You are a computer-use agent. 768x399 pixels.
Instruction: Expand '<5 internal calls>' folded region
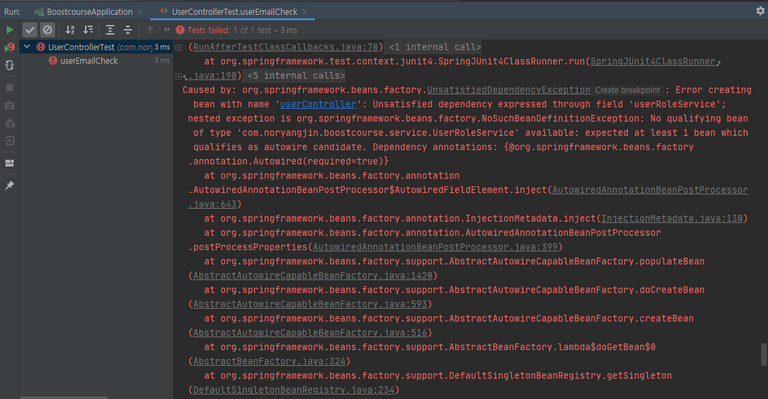tap(296, 75)
